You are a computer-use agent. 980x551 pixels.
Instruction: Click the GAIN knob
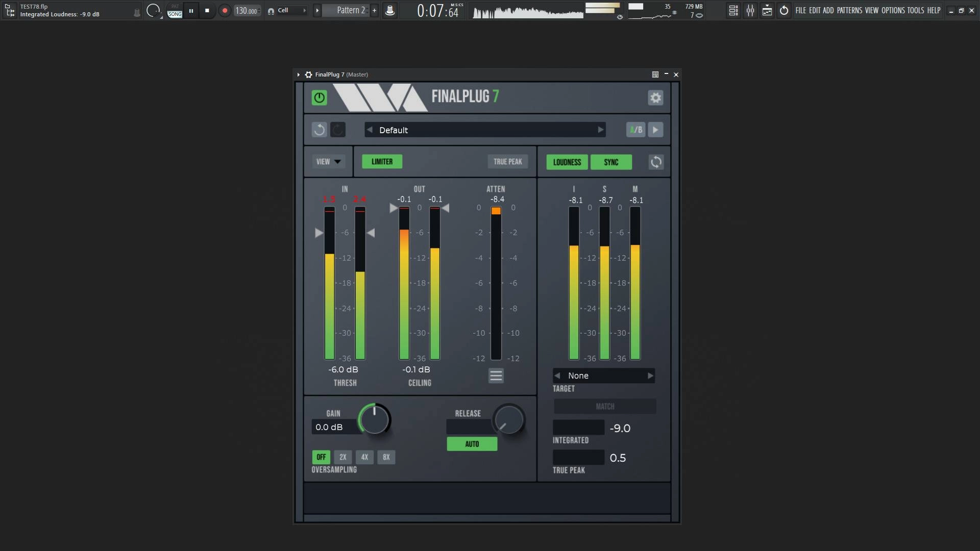pos(375,420)
